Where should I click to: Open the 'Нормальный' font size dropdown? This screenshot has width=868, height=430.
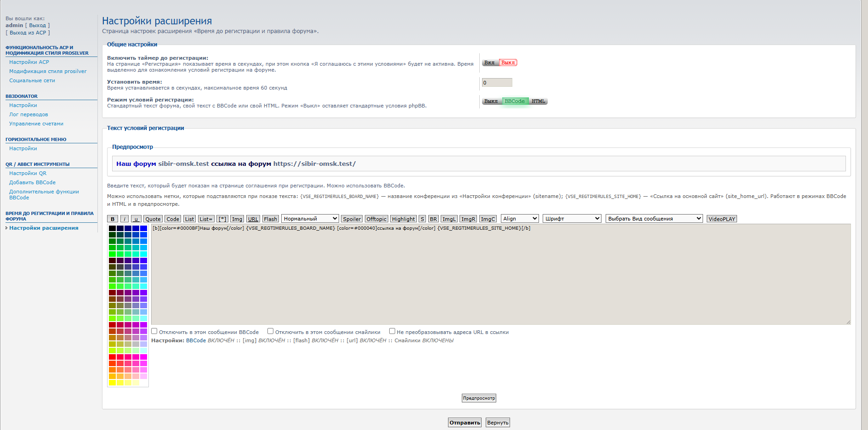pos(310,219)
